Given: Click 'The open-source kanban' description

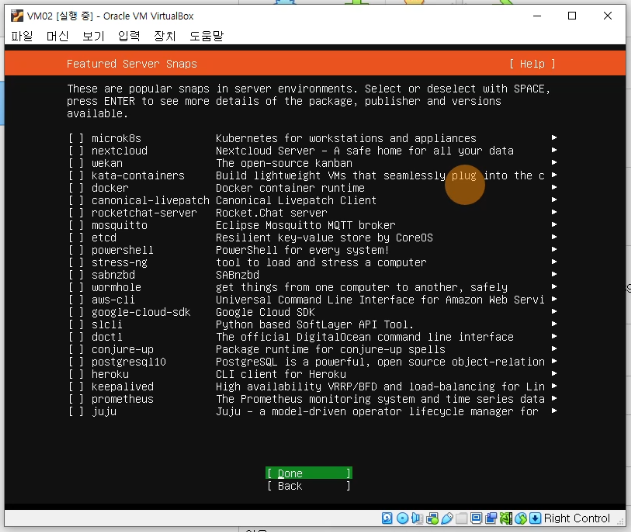Looking at the screenshot, I should 284,163.
